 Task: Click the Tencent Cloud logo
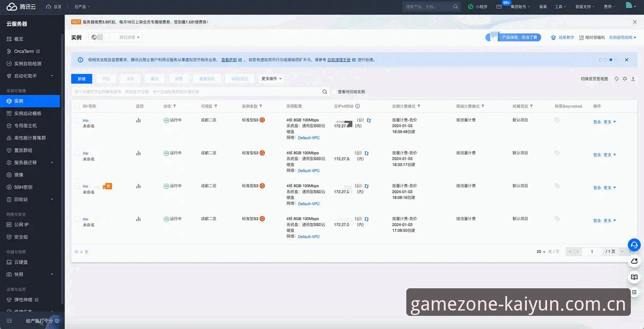click(x=21, y=7)
